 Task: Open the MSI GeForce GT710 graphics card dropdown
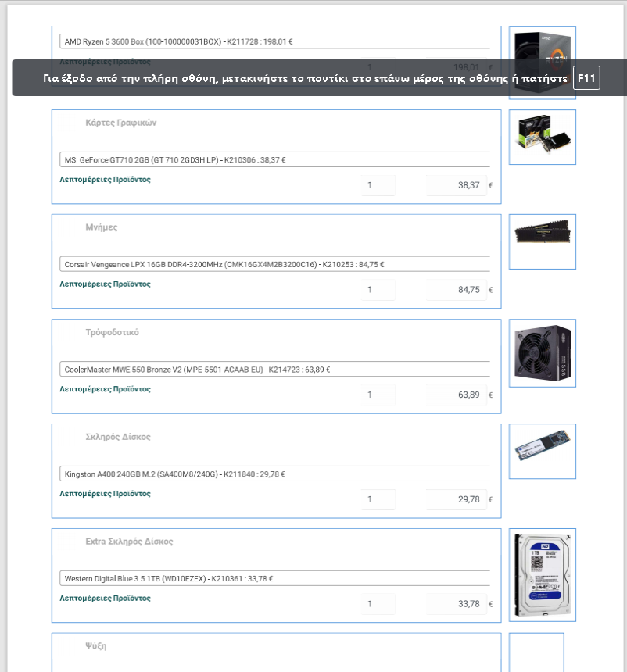click(275, 159)
